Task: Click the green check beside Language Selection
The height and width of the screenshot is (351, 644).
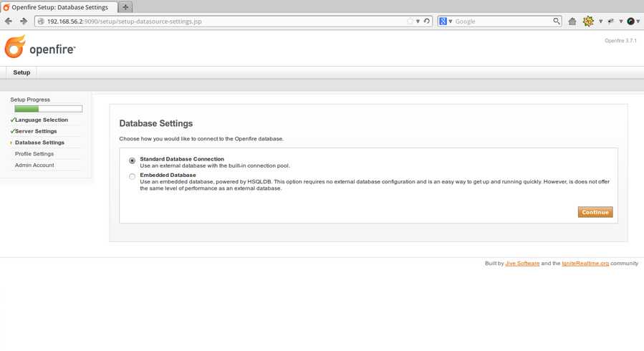Action: (12, 120)
